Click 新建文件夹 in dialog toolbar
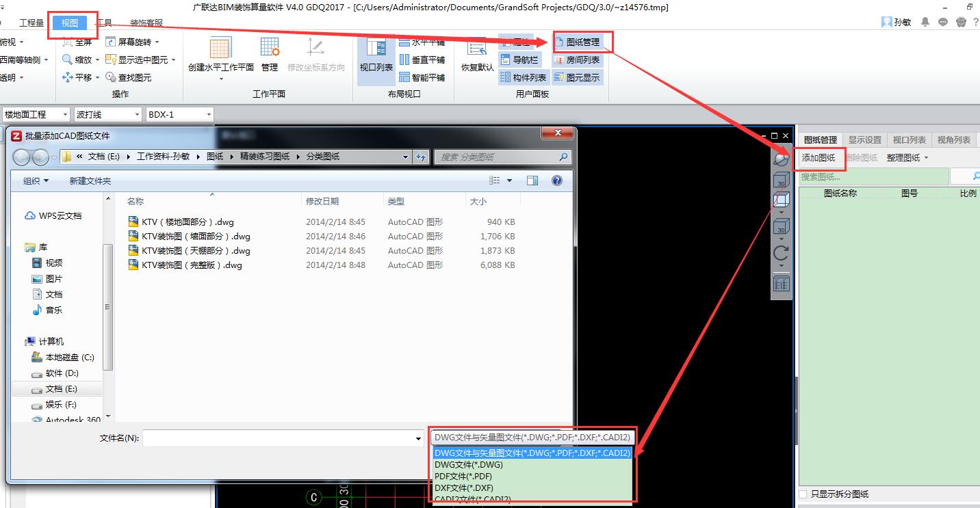980x508 pixels. pyautogui.click(x=90, y=181)
